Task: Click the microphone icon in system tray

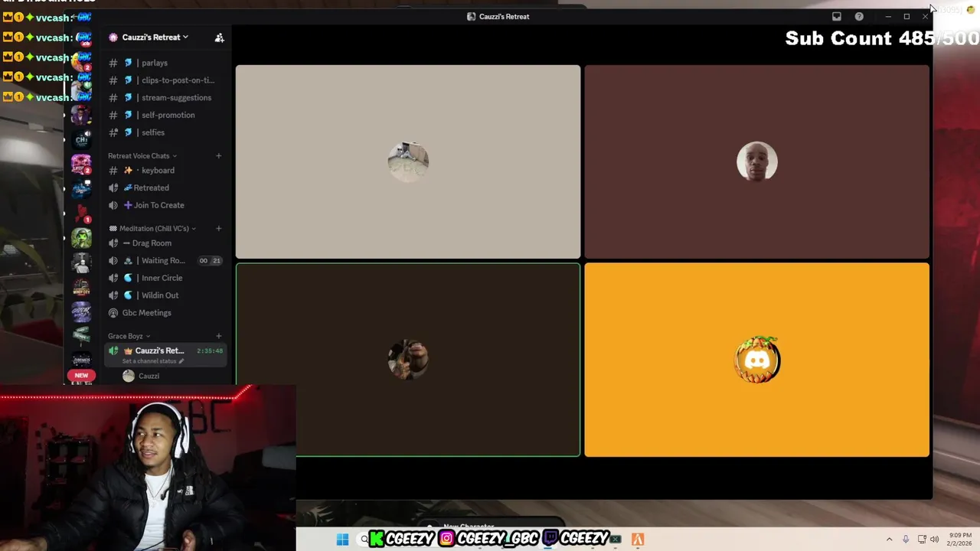Action: click(x=906, y=540)
